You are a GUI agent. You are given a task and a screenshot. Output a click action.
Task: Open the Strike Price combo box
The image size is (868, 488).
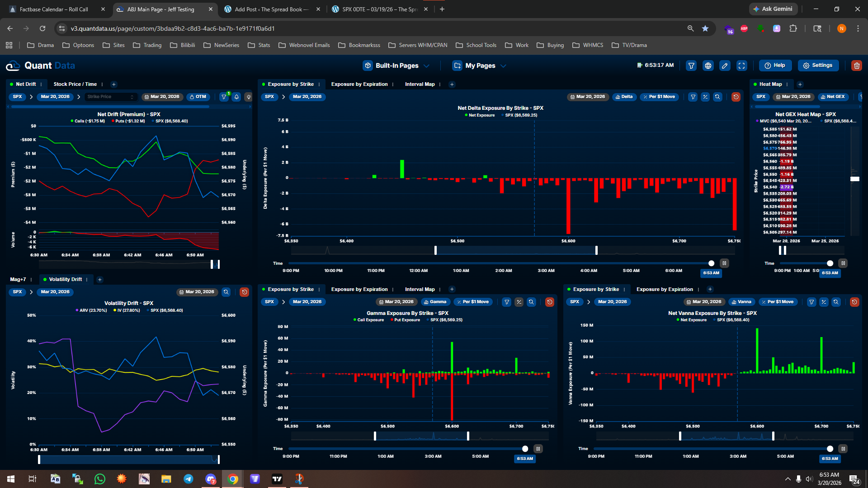[x=110, y=97]
